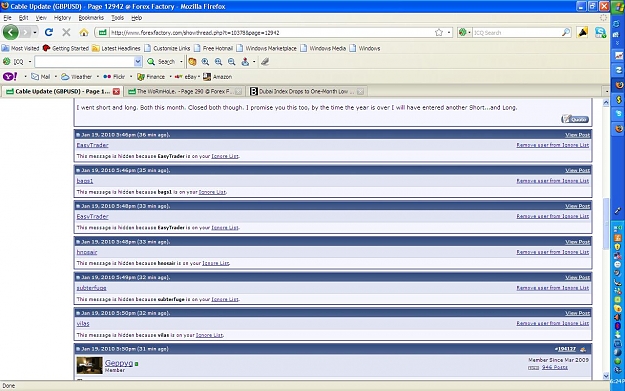This screenshot has width=625, height=391.
Task: Open Finance on Yahoo toolbar
Action: coord(151,77)
